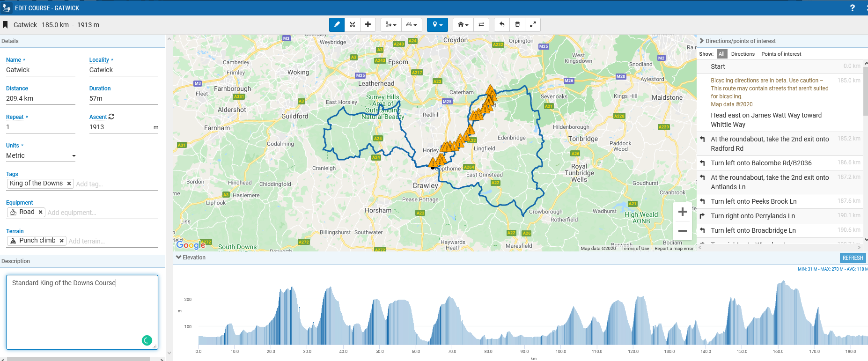Click the fullscreen expand map icon
868x361 pixels.
[533, 25]
